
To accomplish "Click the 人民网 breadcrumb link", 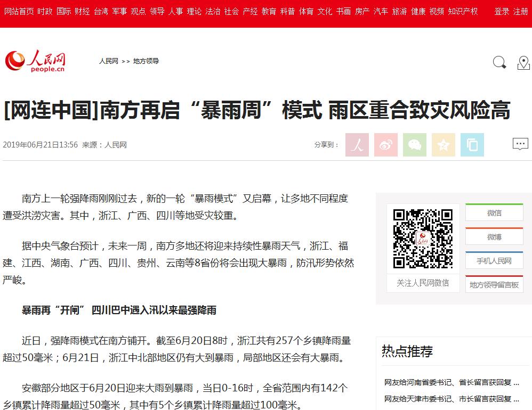I will tap(109, 61).
